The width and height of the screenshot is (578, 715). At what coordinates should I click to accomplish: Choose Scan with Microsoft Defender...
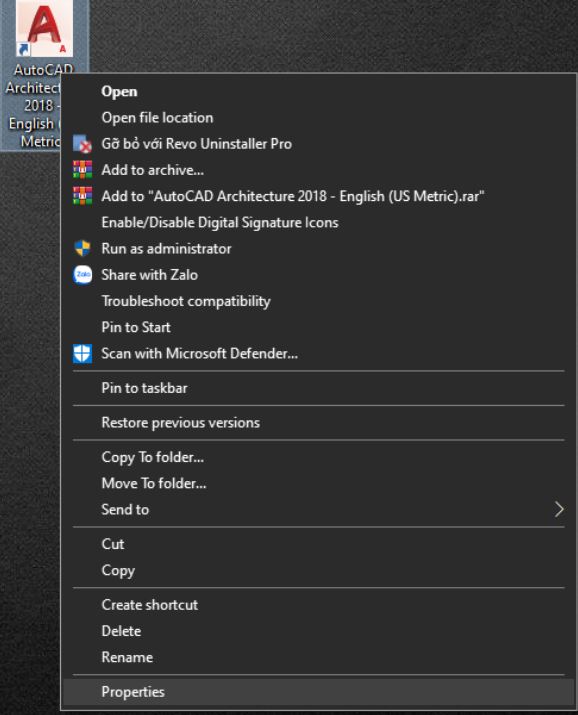318,353
